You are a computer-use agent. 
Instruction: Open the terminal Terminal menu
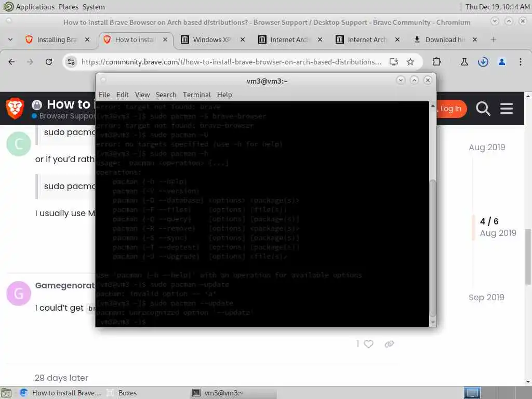197,95
